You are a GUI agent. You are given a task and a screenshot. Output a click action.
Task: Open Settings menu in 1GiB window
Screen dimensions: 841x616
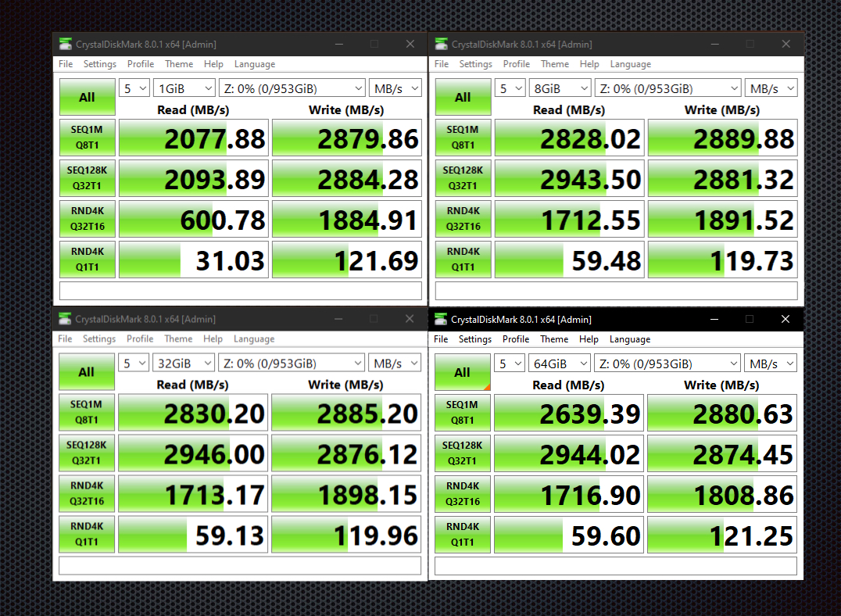[x=100, y=64]
